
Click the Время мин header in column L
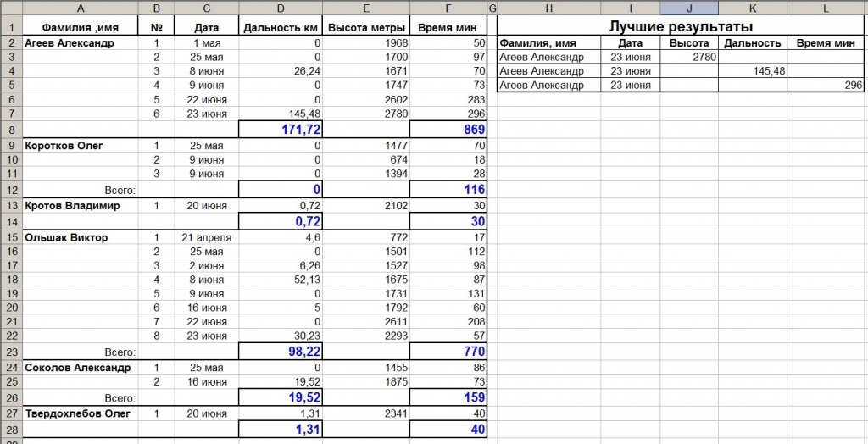tap(826, 43)
